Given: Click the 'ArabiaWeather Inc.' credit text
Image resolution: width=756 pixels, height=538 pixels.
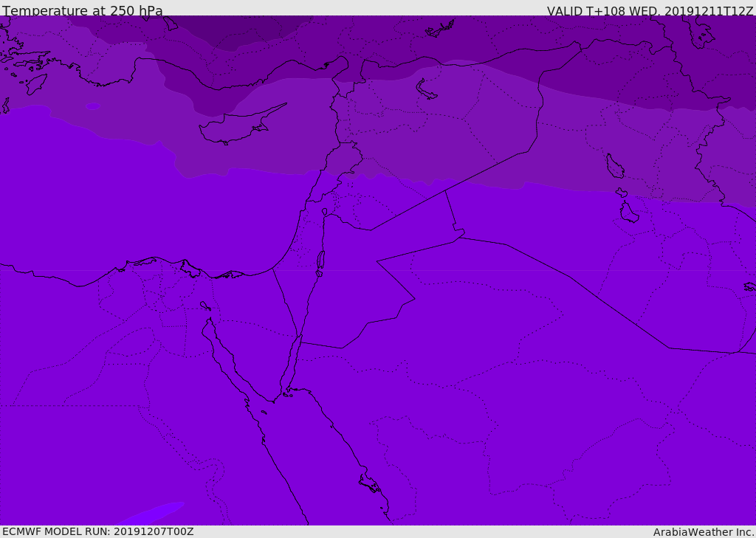Looking at the screenshot, I should [x=704, y=532].
